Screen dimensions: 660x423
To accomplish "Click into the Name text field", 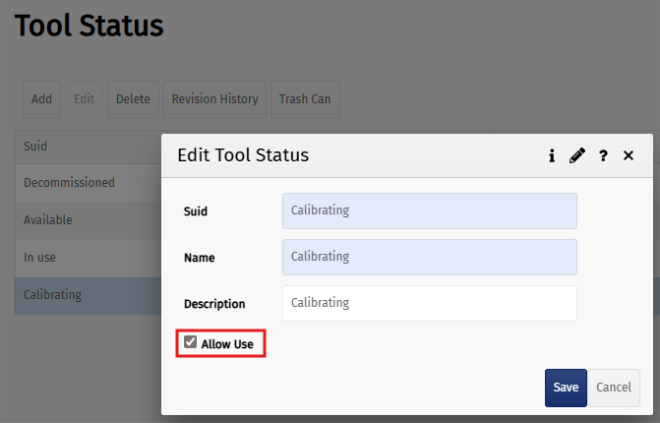I will click(429, 257).
